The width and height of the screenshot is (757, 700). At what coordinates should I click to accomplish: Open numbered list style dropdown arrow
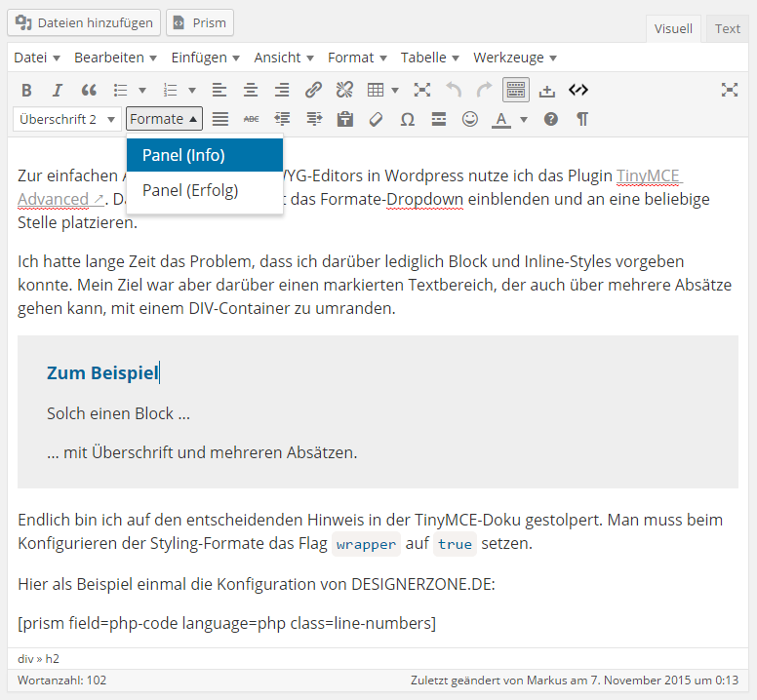191,91
